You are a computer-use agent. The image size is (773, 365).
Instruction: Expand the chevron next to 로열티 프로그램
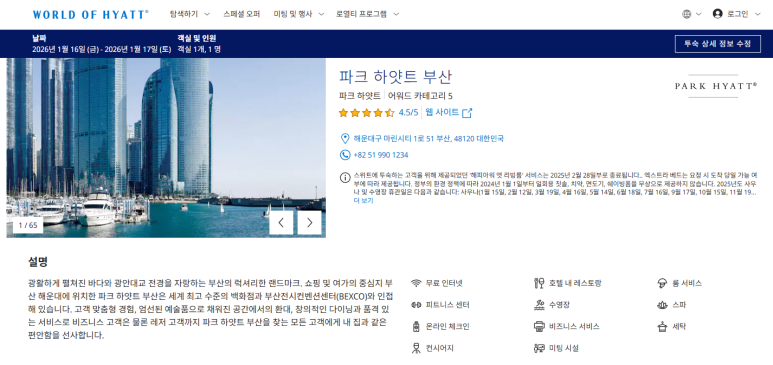tap(396, 14)
